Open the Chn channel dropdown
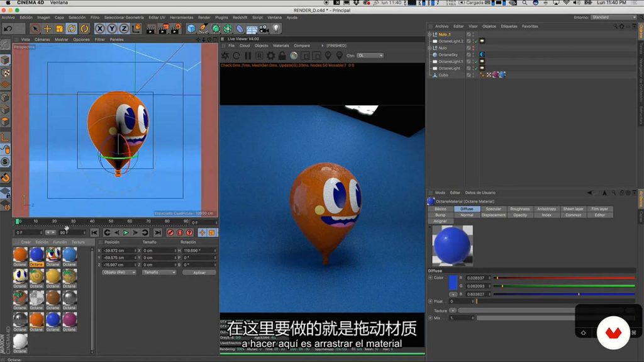The image size is (644, 362). (370, 55)
